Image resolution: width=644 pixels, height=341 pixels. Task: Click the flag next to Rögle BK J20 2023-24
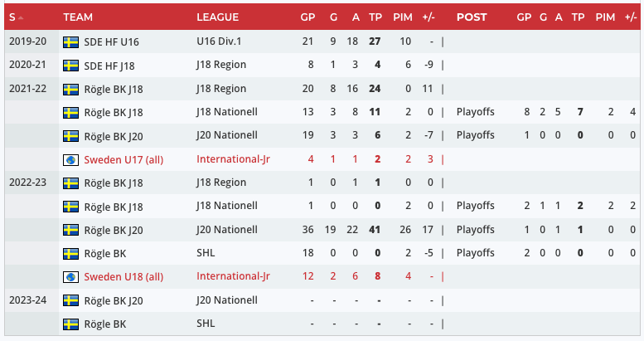click(x=70, y=300)
